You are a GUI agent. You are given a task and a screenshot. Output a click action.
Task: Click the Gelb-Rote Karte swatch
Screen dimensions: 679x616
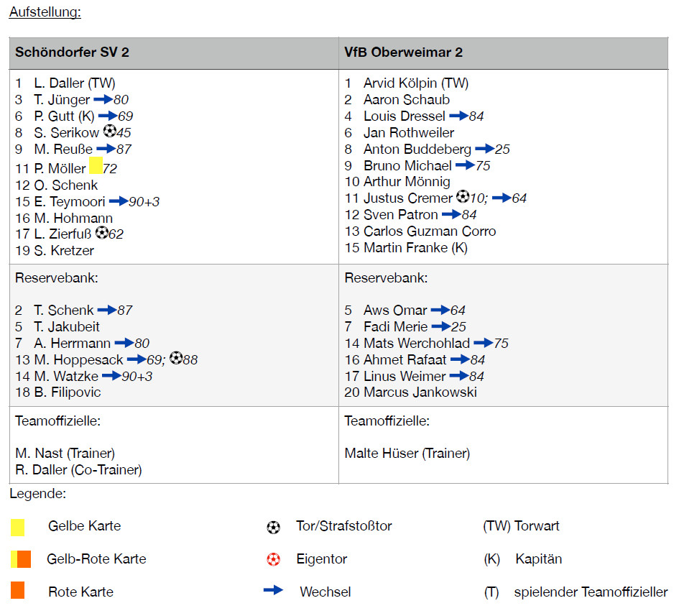coord(21,559)
